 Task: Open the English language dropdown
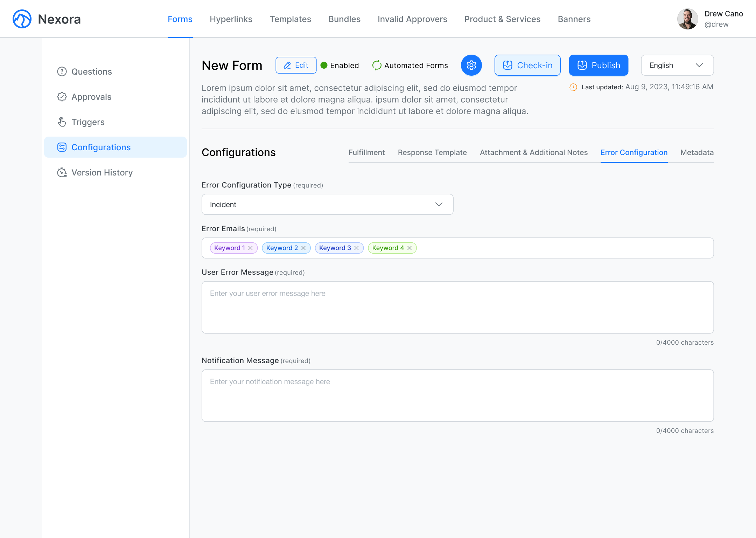[x=677, y=65]
